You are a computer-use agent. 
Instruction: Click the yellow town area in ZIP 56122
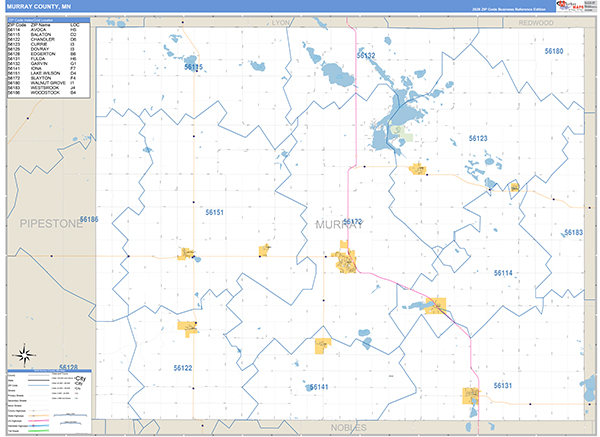pyautogui.click(x=188, y=325)
